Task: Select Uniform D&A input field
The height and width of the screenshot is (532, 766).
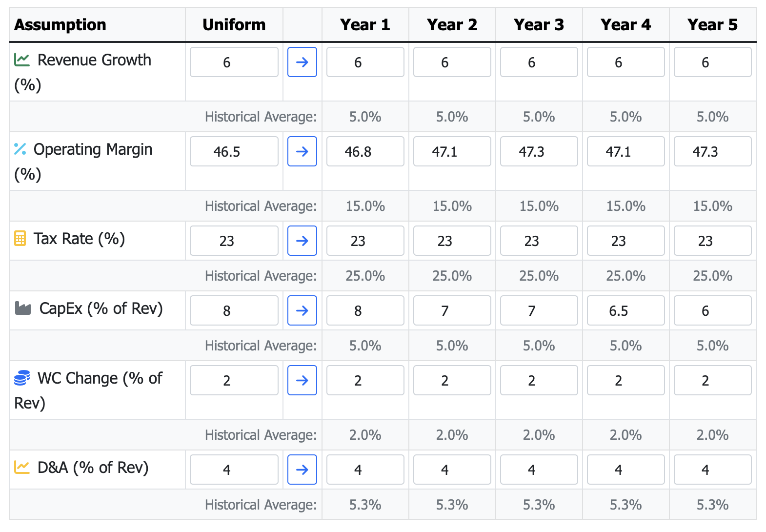Action: coord(234,470)
